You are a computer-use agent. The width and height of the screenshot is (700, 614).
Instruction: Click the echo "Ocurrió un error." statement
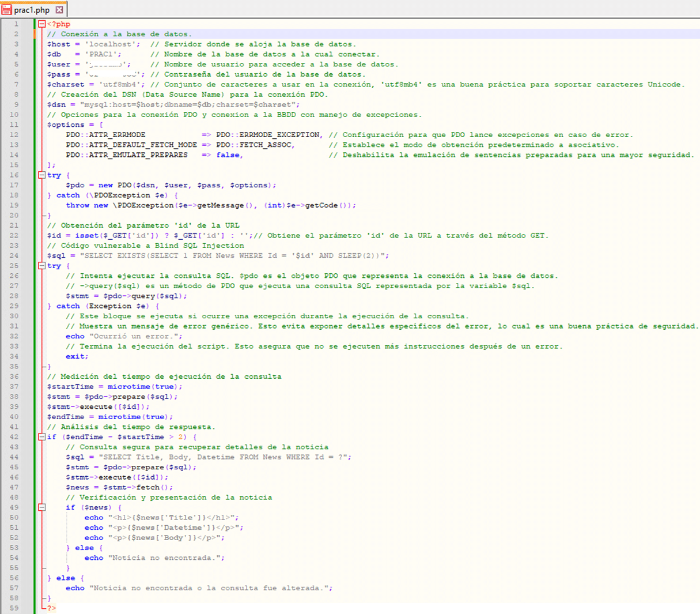coord(124,337)
